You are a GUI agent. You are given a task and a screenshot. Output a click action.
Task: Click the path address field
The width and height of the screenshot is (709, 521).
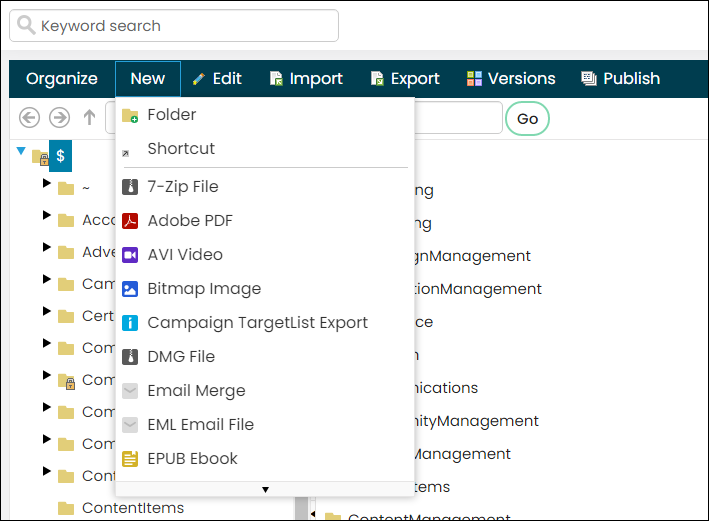click(x=303, y=118)
